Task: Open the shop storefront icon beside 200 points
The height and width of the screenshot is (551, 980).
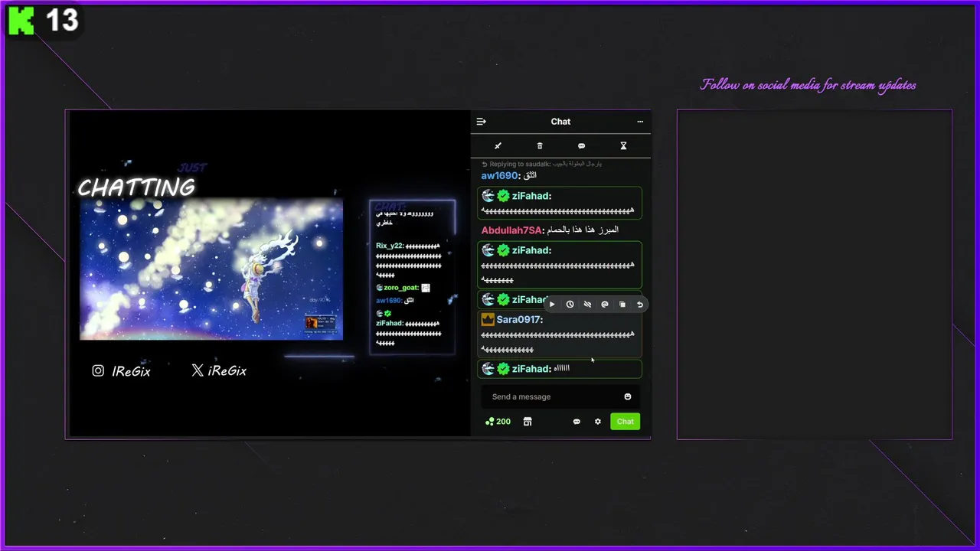Action: pyautogui.click(x=528, y=422)
